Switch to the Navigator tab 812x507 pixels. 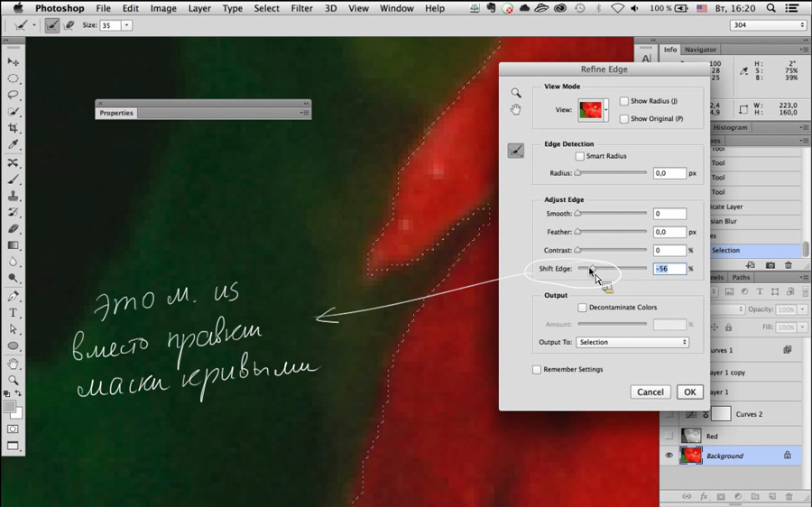pos(700,50)
